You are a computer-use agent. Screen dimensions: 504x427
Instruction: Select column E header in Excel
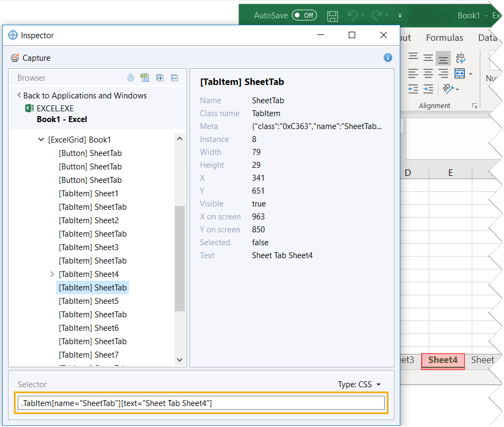pos(450,173)
